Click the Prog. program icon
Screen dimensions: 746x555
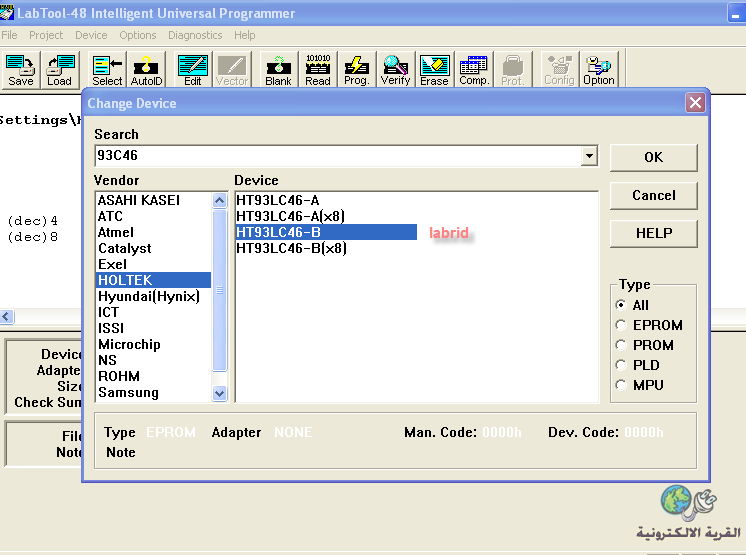(357, 69)
